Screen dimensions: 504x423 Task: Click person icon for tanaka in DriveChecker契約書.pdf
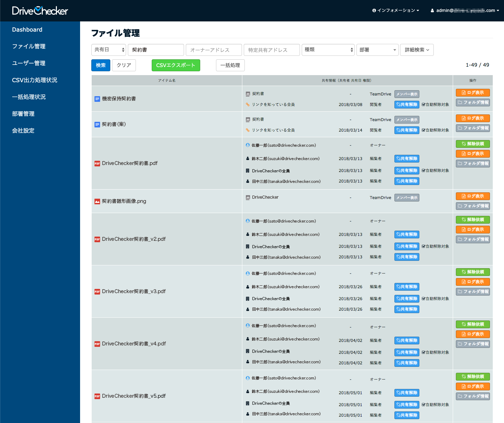(x=248, y=181)
